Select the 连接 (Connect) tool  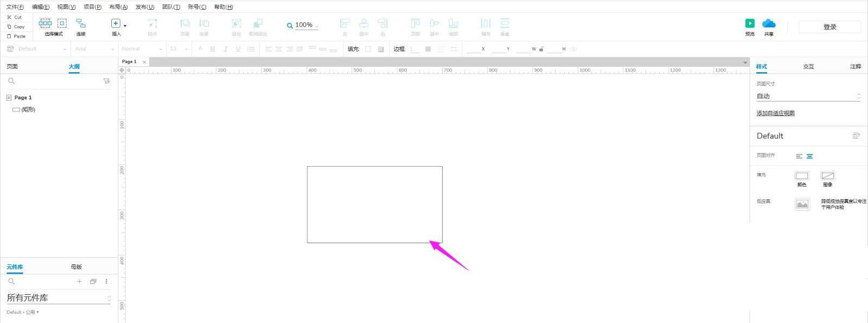81,23
